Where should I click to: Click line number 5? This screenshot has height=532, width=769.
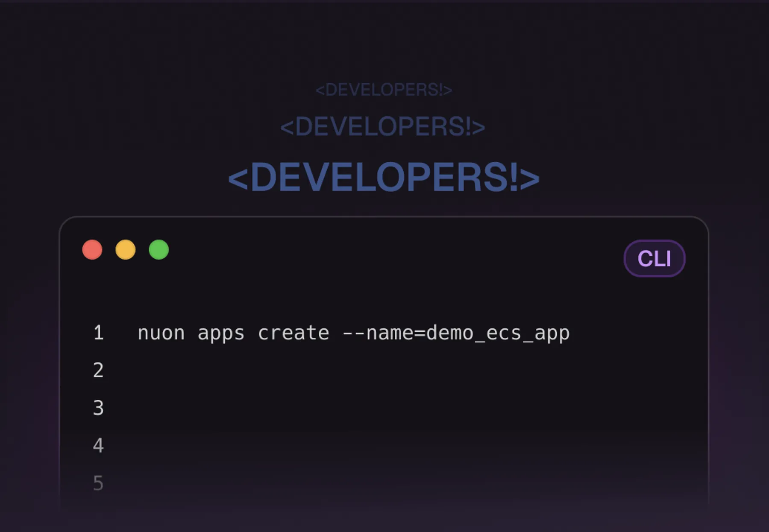(x=99, y=483)
